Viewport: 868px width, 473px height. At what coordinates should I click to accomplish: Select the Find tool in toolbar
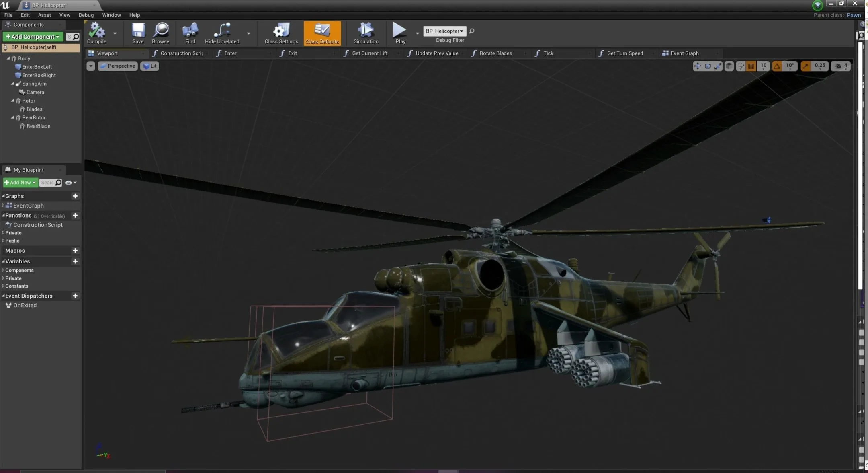pyautogui.click(x=190, y=33)
